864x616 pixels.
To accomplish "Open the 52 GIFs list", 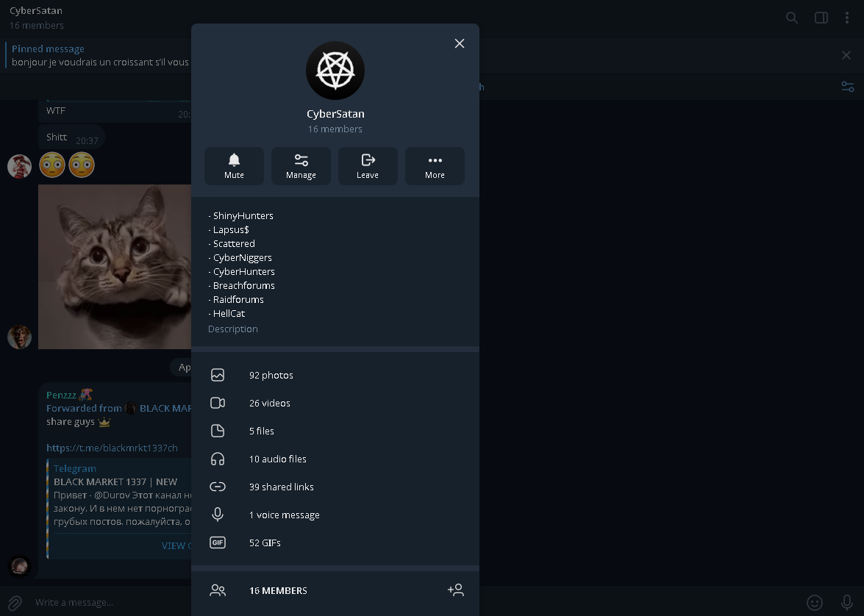I will click(335, 542).
